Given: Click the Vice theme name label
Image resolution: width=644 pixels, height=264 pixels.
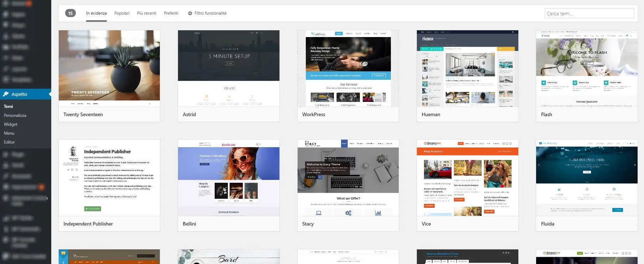Looking at the screenshot, I should (x=426, y=224).
